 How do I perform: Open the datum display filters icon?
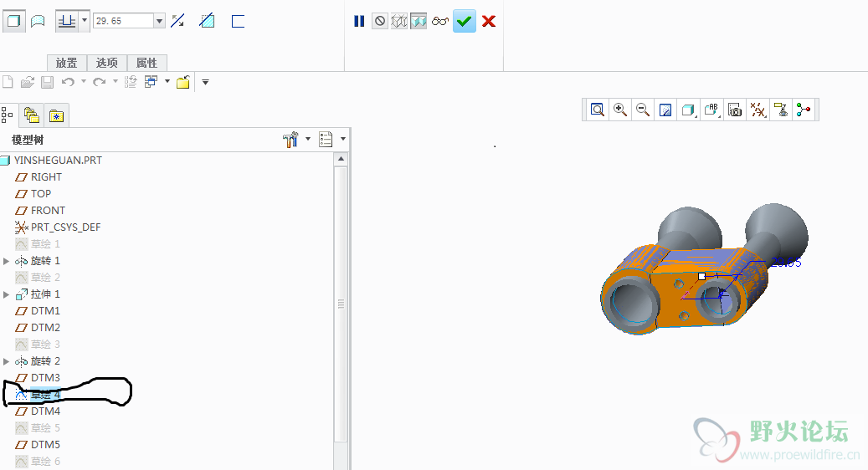758,110
